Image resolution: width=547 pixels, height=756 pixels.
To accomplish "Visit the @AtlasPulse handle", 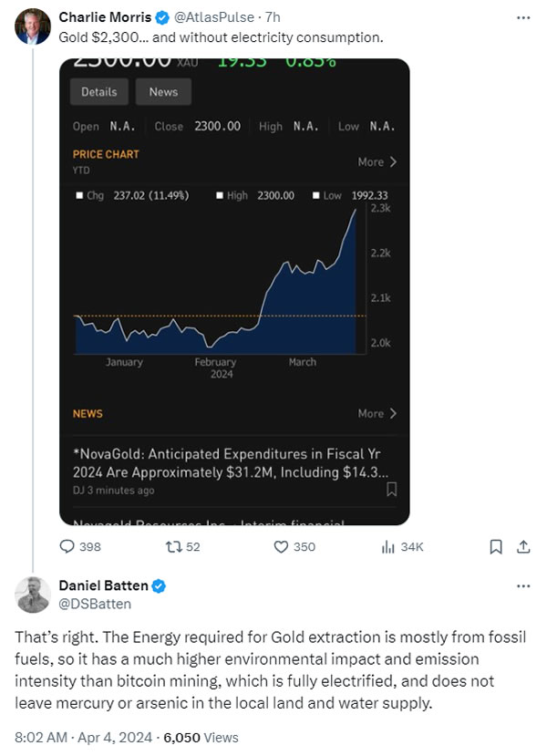I will pos(213,17).
